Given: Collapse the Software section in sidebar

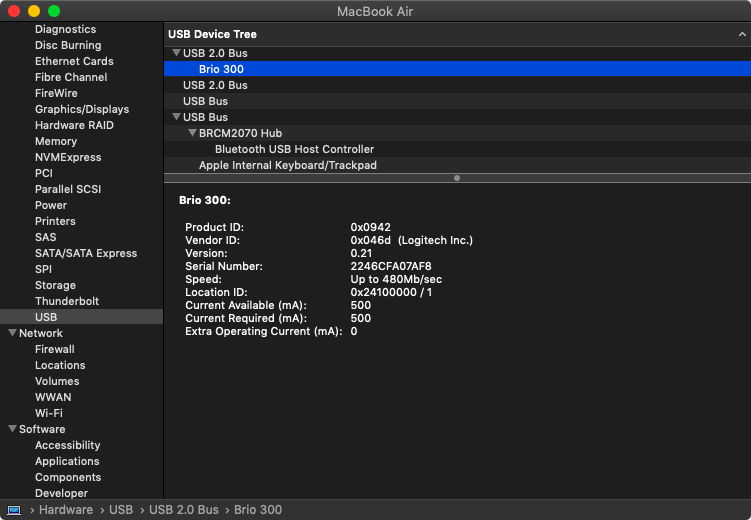Looking at the screenshot, I should (x=12, y=429).
